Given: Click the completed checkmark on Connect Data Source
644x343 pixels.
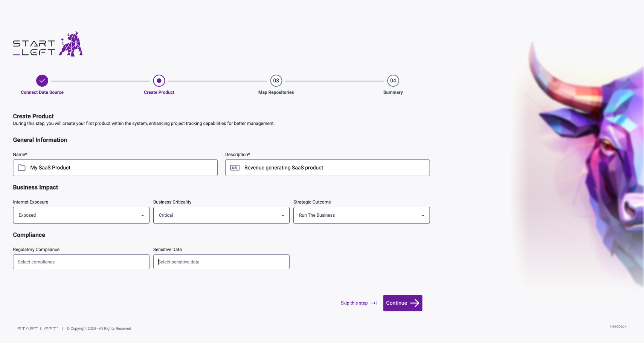Looking at the screenshot, I should click(42, 80).
